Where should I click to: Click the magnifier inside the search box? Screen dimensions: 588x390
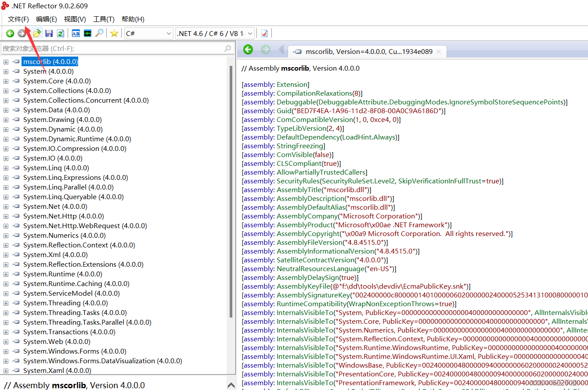coord(227,49)
